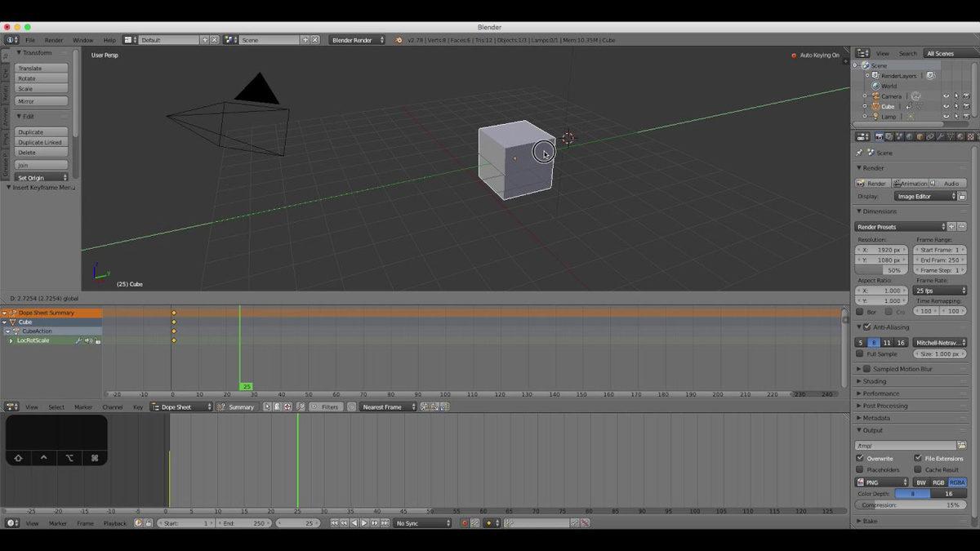The image size is (980, 551).
Task: Open the Display dropdown set to Image Editor
Action: (x=925, y=196)
